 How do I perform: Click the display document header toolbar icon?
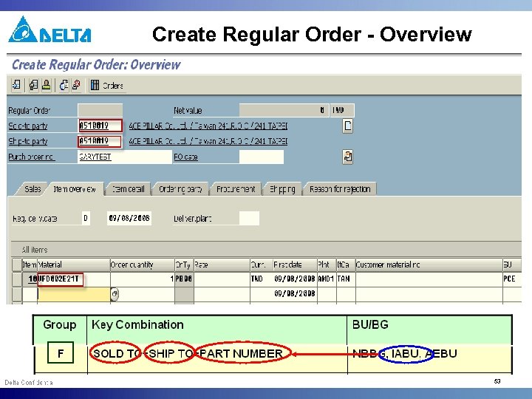click(x=33, y=85)
